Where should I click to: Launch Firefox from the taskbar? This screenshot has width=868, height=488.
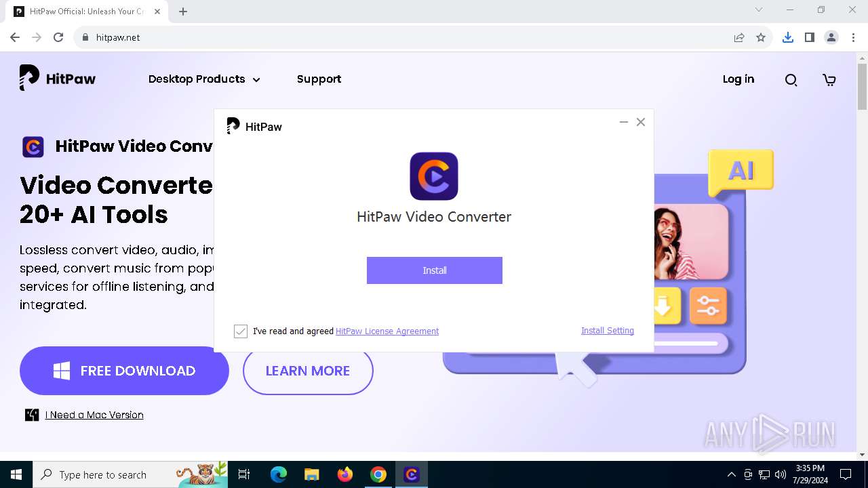[345, 474]
